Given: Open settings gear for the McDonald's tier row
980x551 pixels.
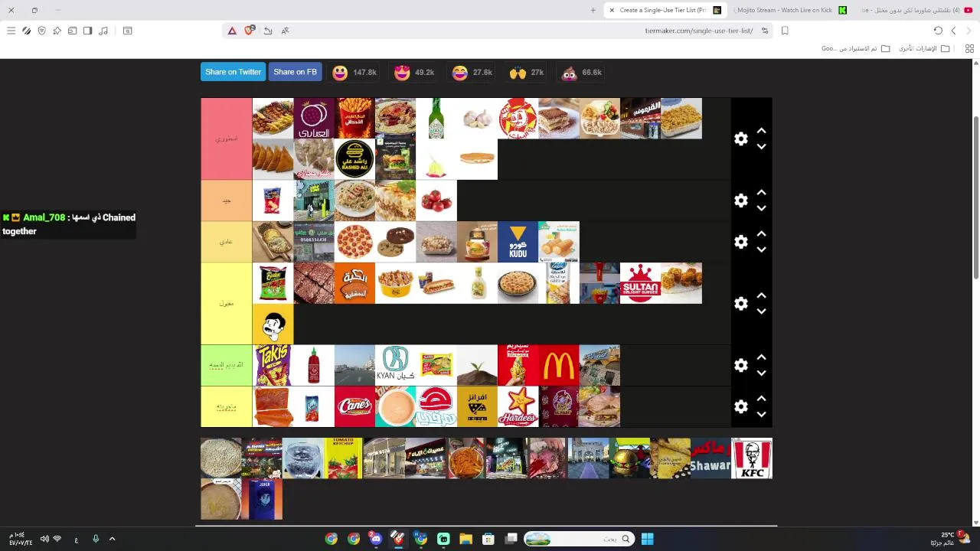Looking at the screenshot, I should (740, 366).
